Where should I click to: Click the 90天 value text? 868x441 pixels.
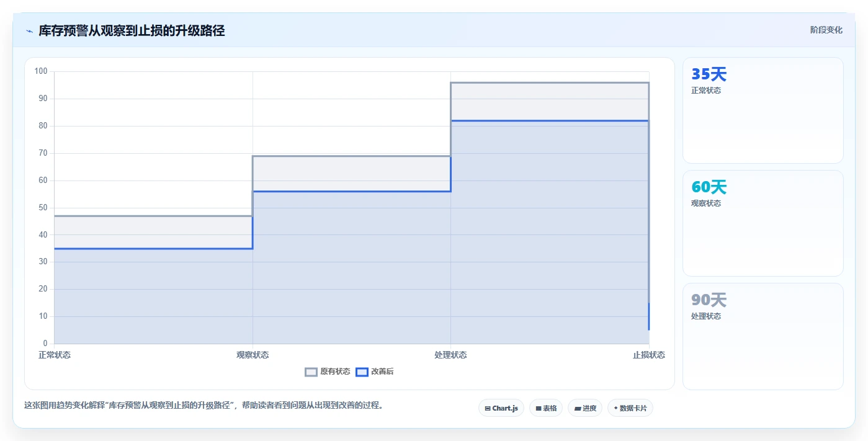(709, 300)
